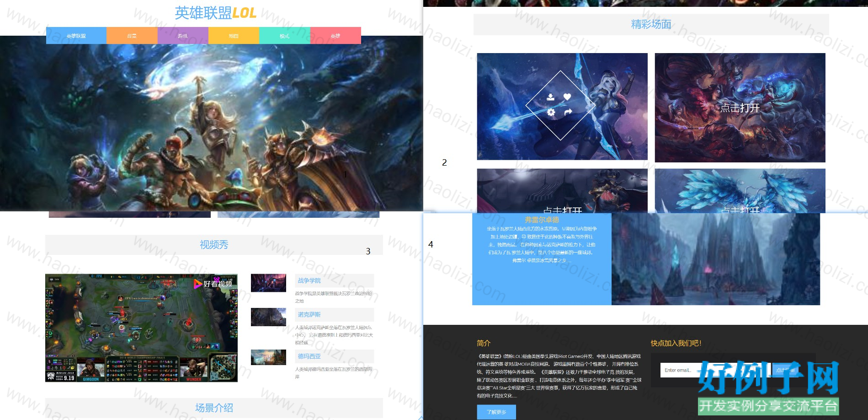
Task: Choose the 模式 navigation tab
Action: [x=284, y=36]
